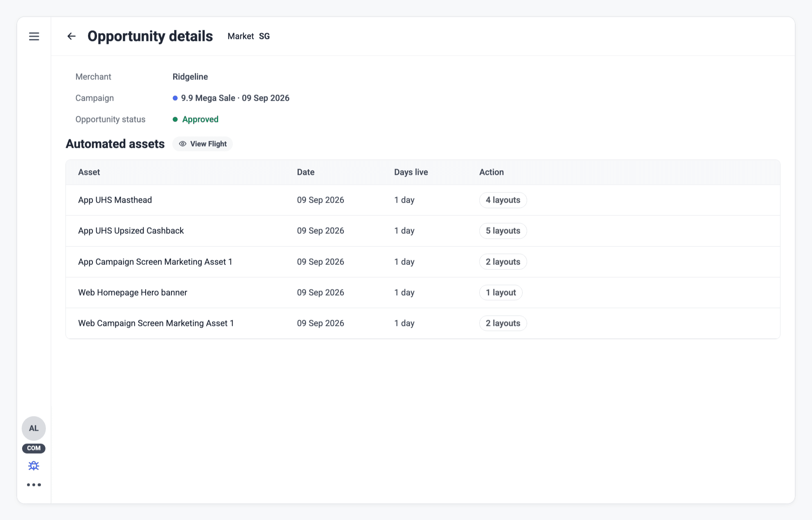Select the App UHS Upsized Cashback asset name
This screenshot has width=812, height=520.
(131, 231)
